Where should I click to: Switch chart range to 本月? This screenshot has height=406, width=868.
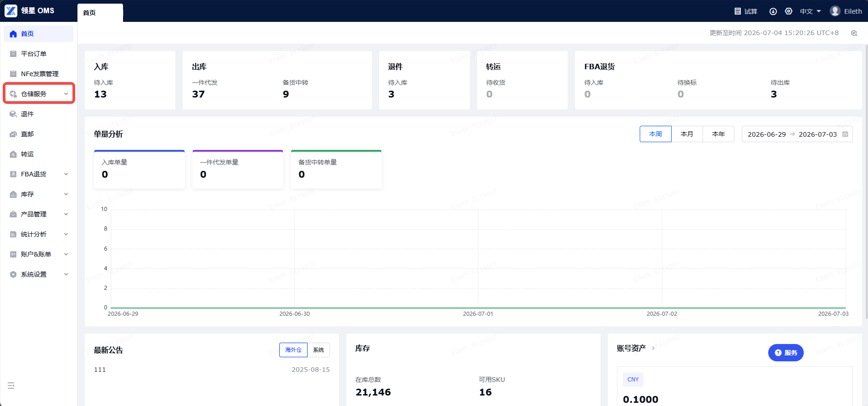coord(687,134)
